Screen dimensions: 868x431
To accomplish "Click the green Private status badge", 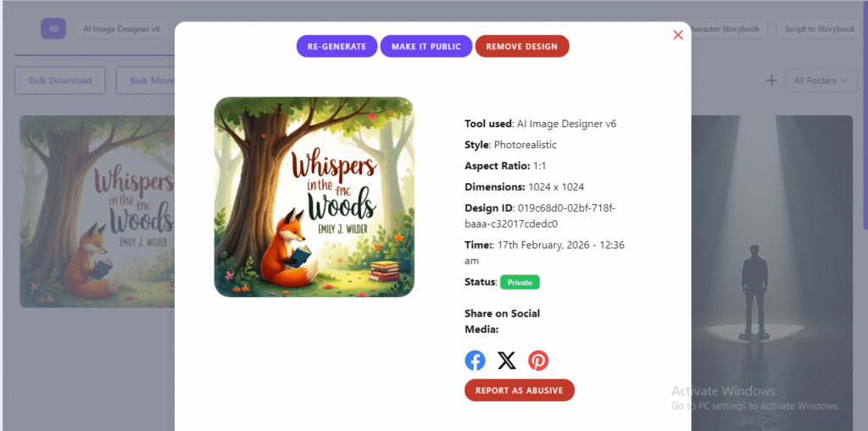I will tap(520, 282).
